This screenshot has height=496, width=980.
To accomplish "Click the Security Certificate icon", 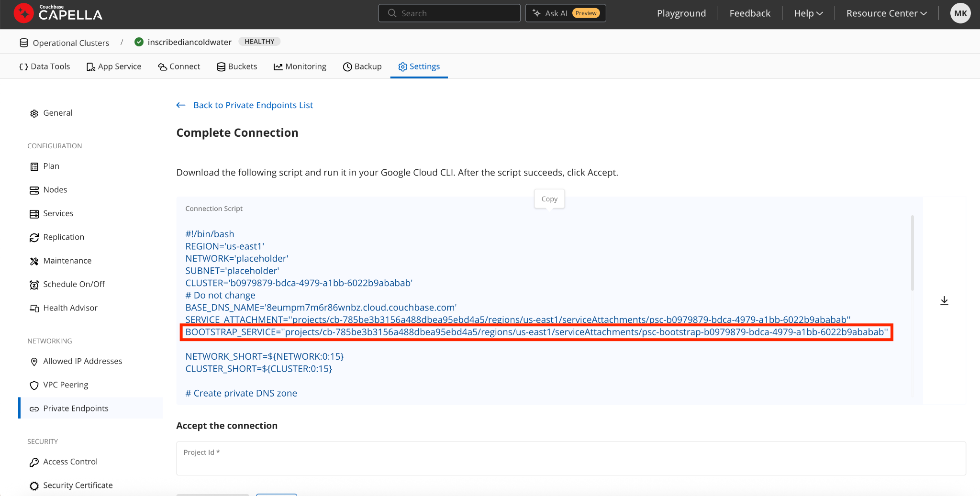I will [x=34, y=486].
